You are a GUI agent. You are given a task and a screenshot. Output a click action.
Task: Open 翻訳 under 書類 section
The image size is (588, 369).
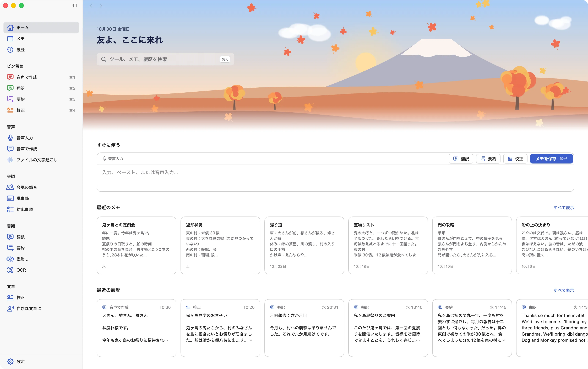pyautogui.click(x=41, y=237)
